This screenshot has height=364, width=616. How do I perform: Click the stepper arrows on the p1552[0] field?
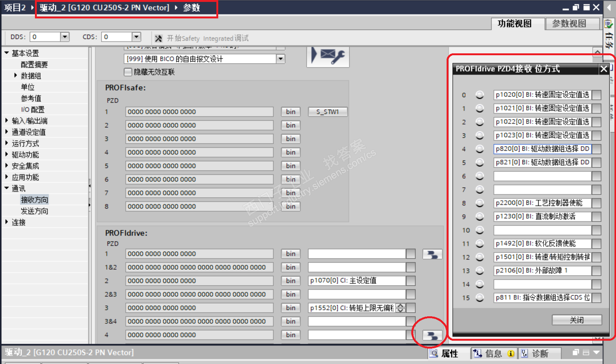pos(401,308)
